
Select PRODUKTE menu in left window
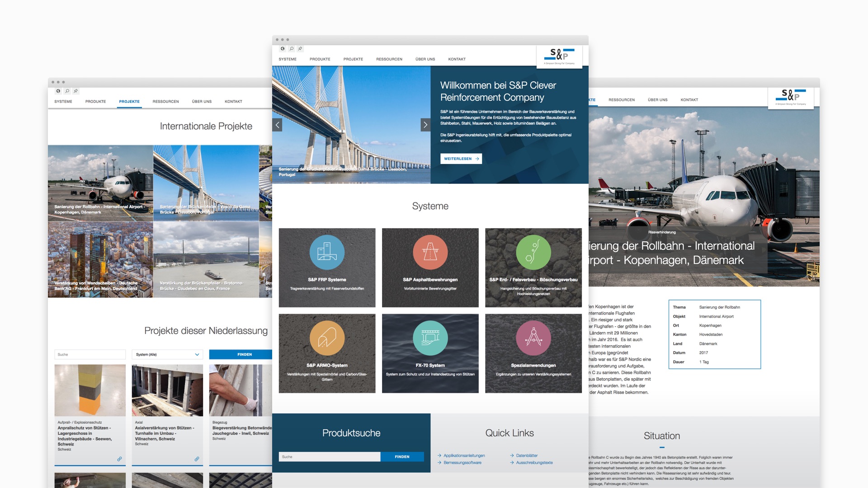[x=95, y=102]
